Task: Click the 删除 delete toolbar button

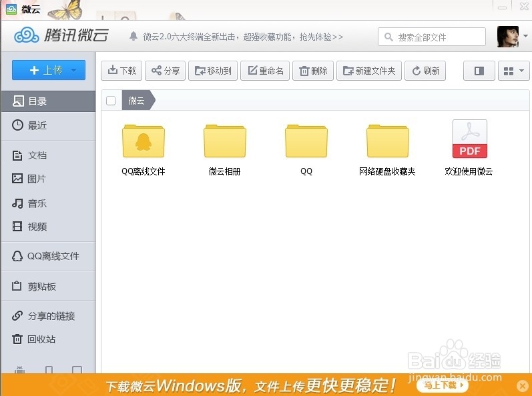Action: point(313,71)
